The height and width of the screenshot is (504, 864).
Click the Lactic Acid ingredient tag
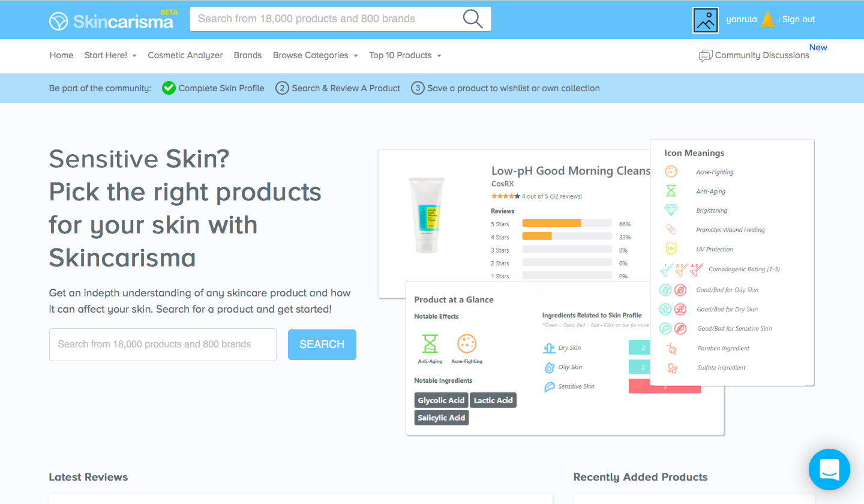(x=493, y=400)
